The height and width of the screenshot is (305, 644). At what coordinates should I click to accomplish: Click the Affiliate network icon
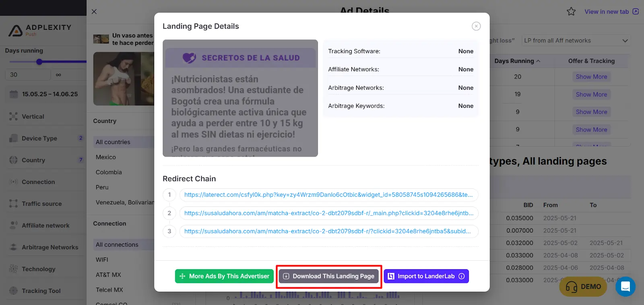(x=13, y=225)
